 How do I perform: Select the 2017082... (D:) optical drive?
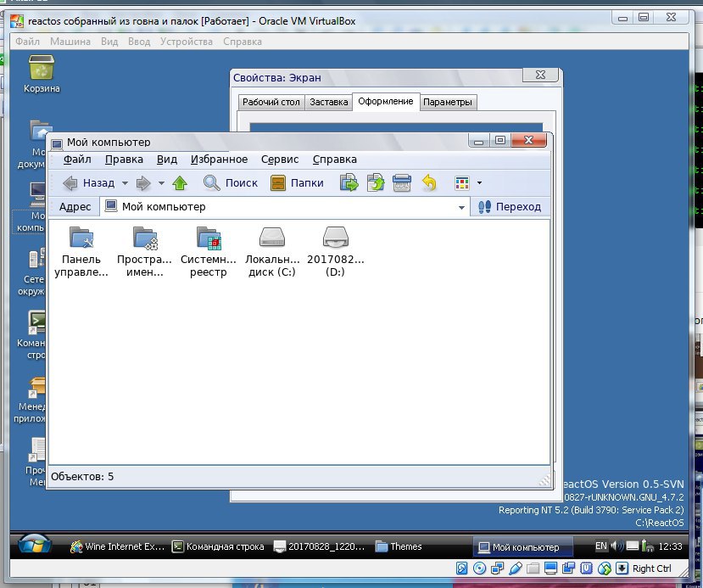click(x=335, y=238)
